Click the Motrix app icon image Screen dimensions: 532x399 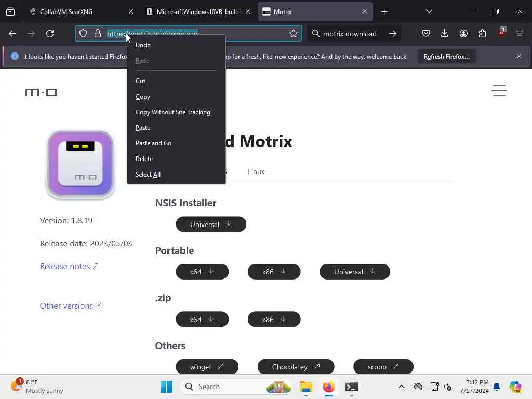tap(81, 165)
